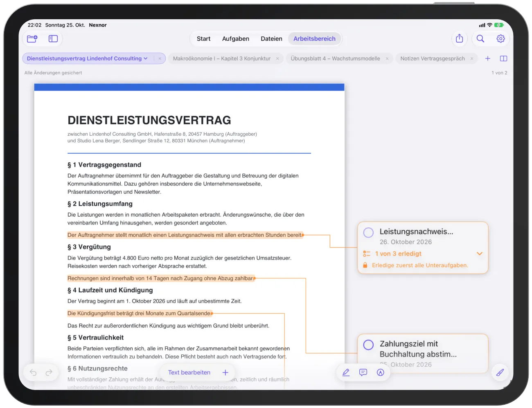Select the highlighted 14 Tagen payment sentence
The image size is (532, 408).
coord(161,278)
